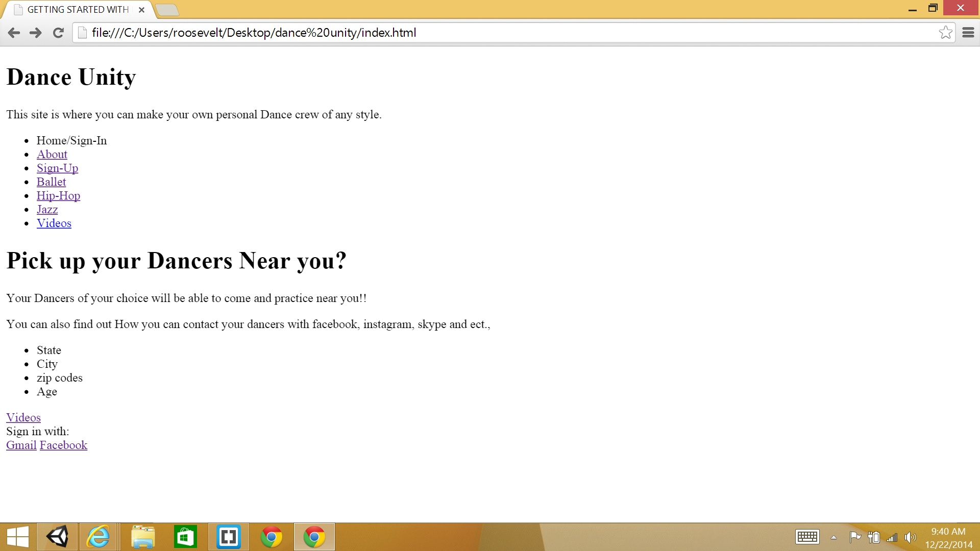The width and height of the screenshot is (980, 551).
Task: Click the Gmail sign-in link
Action: pyautogui.click(x=21, y=445)
